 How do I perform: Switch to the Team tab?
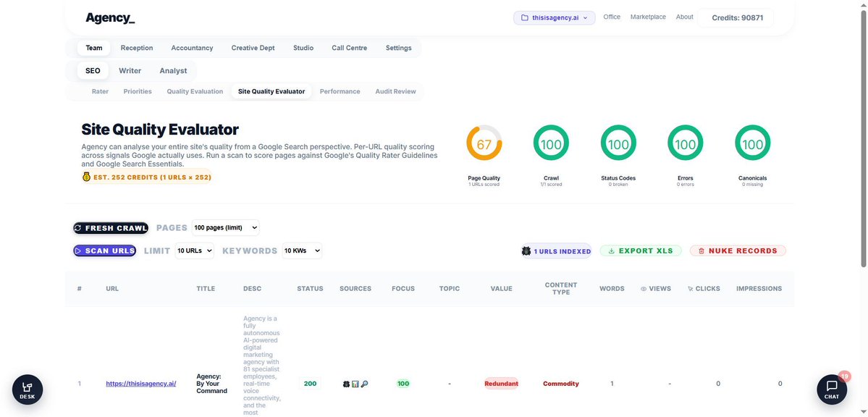click(x=94, y=49)
